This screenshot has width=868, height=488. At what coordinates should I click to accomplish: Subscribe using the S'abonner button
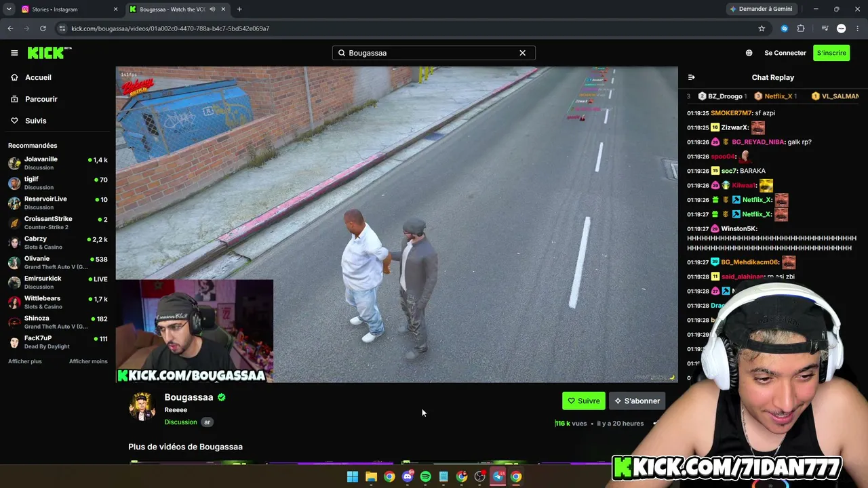637,401
